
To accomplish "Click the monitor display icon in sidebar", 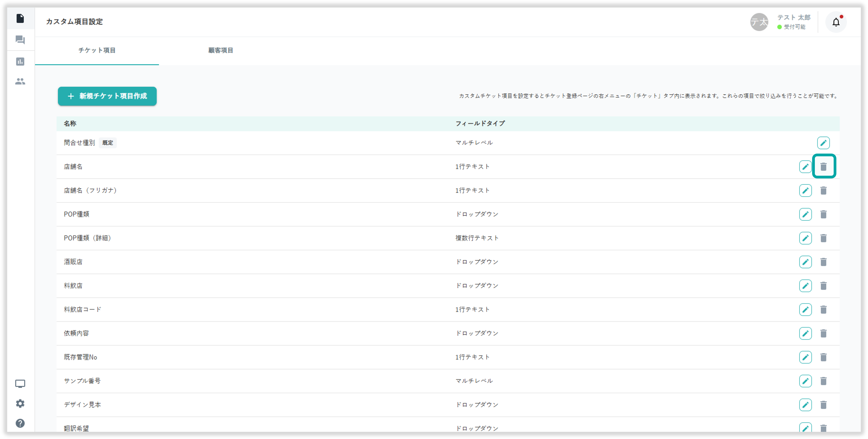I will (20, 384).
